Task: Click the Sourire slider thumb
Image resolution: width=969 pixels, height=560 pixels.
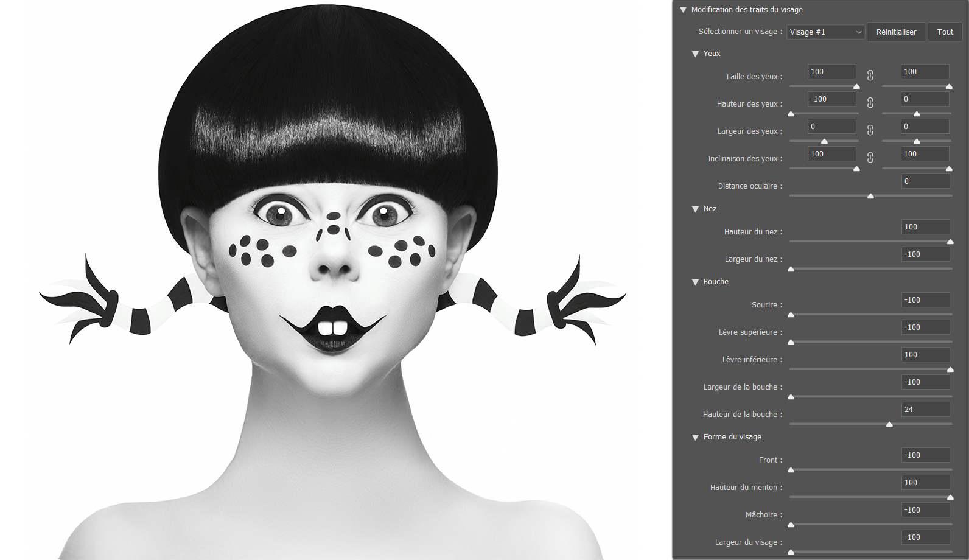Action: [791, 315]
